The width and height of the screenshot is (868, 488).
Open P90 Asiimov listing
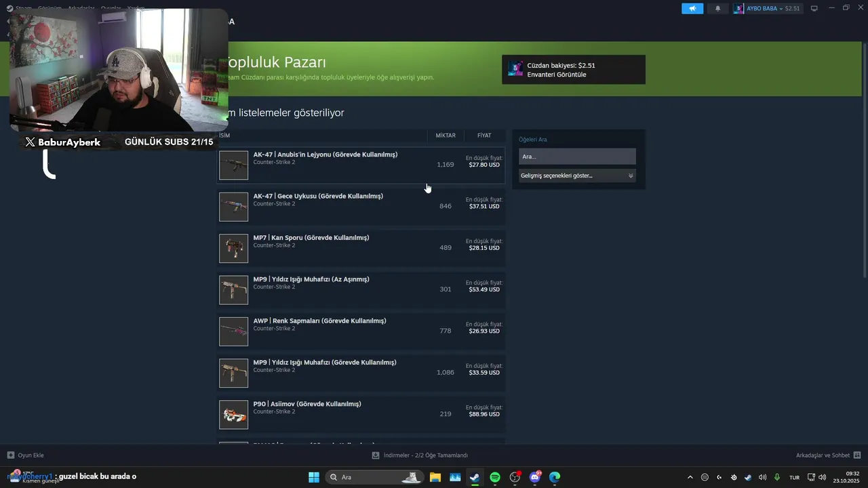pos(361,415)
